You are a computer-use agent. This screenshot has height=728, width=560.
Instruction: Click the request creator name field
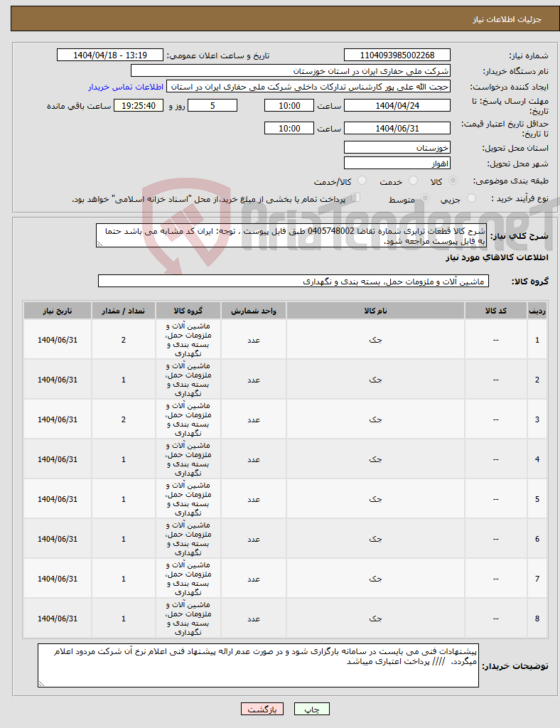pos(308,87)
